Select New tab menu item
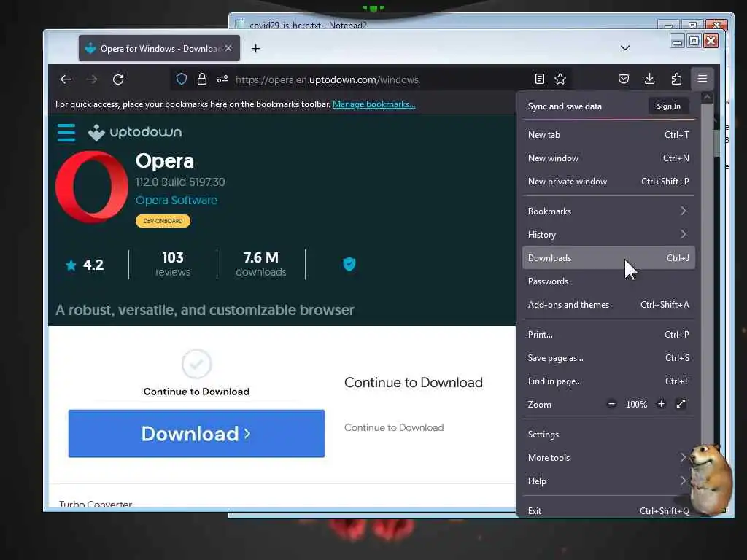Image resolution: width=747 pixels, height=560 pixels. pyautogui.click(x=608, y=135)
